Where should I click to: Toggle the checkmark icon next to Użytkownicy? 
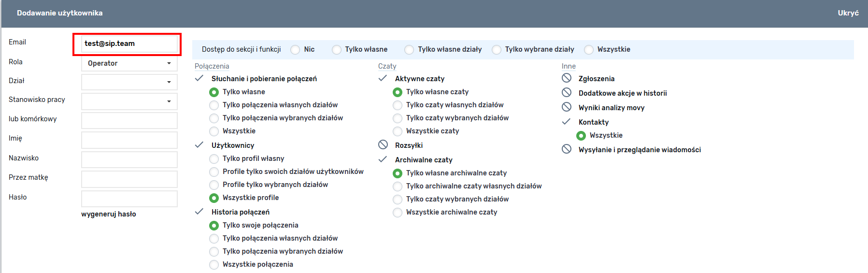tap(199, 145)
